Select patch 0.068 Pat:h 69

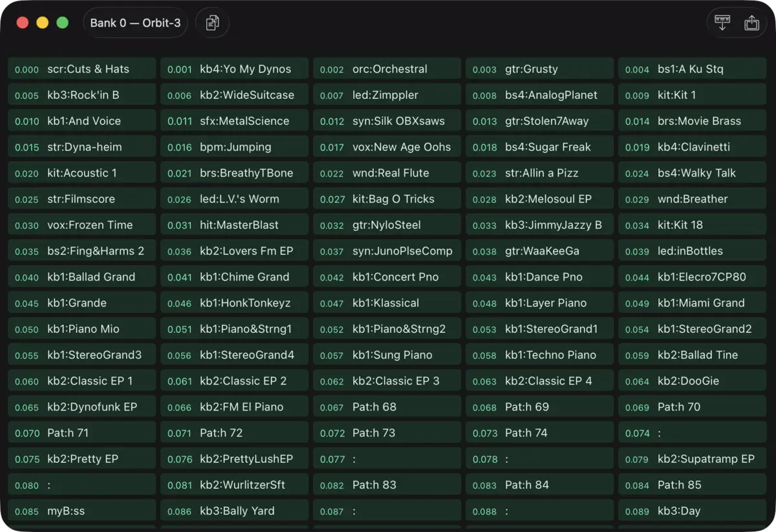tap(540, 407)
